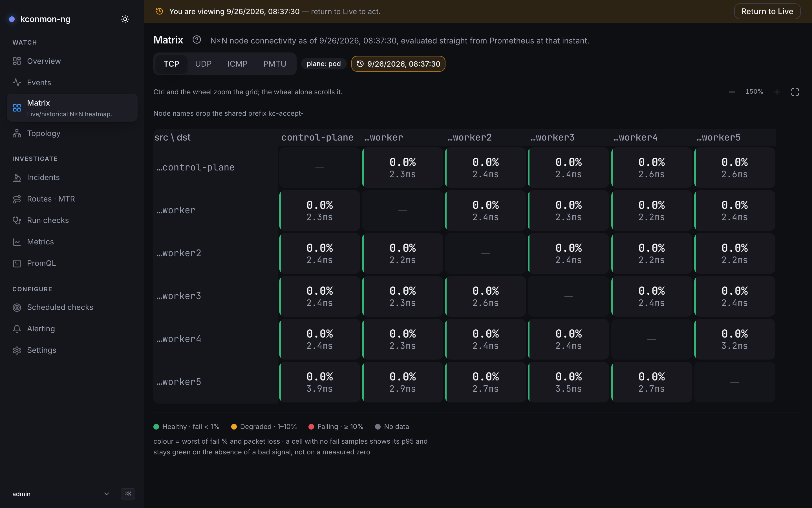Select worker3 to worker2 cell 2.6ms
Viewport: 812px width, 508px height.
(486, 296)
